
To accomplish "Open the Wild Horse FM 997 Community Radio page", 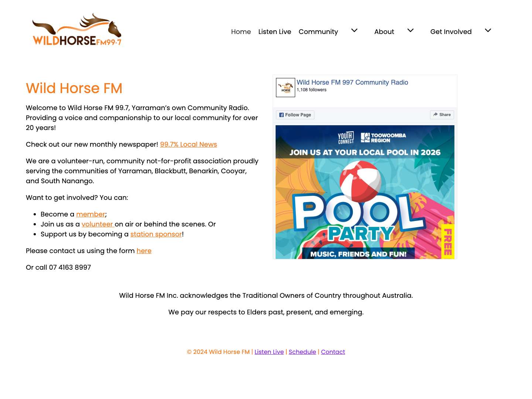I will [x=352, y=82].
